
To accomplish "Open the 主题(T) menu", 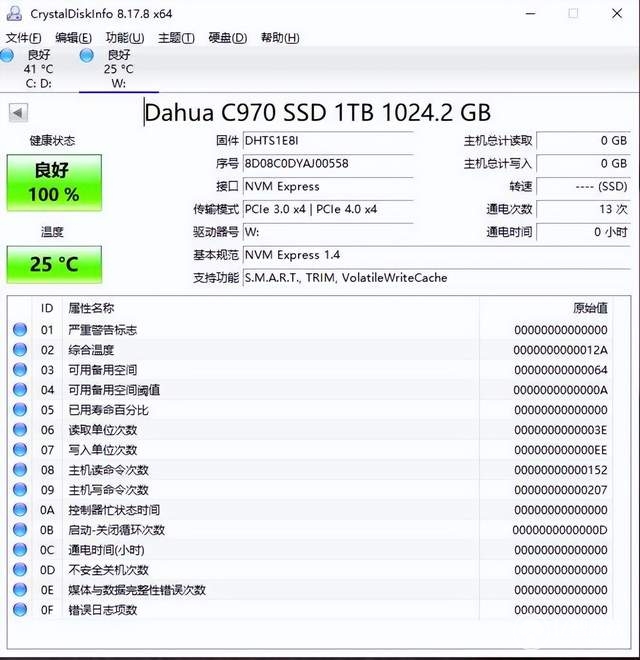I will (176, 38).
